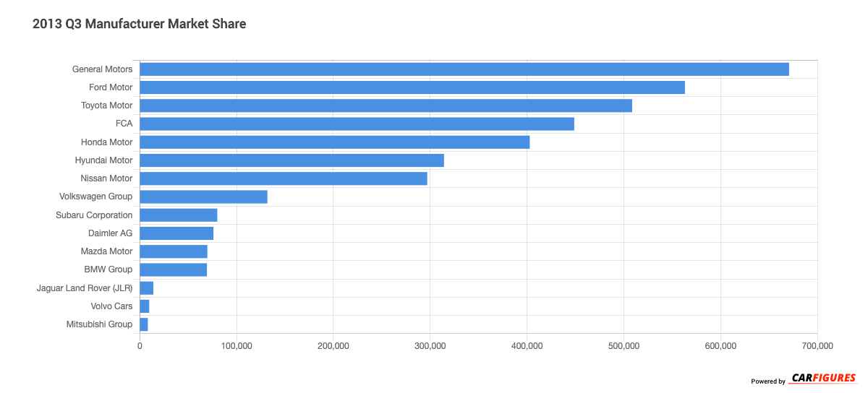Click the '0' x-axis value
Viewport: 868px width, 393px height.
coord(140,346)
